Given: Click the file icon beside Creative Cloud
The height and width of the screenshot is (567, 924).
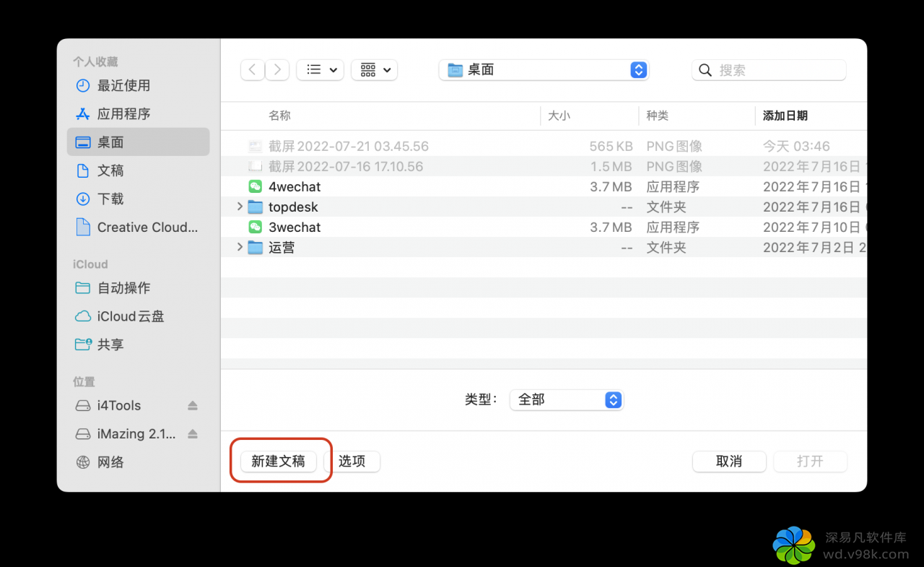Looking at the screenshot, I should pyautogui.click(x=83, y=227).
